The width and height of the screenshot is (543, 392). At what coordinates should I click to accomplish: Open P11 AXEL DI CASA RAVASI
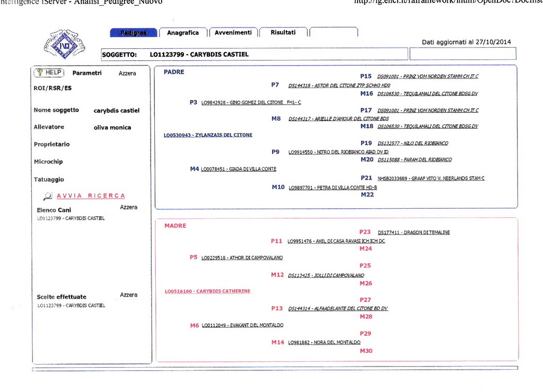336,241
